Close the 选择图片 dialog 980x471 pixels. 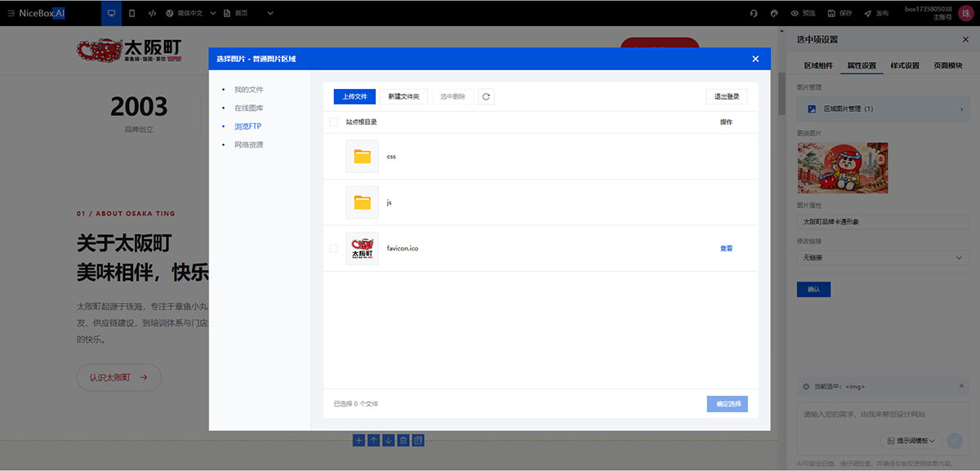click(755, 59)
